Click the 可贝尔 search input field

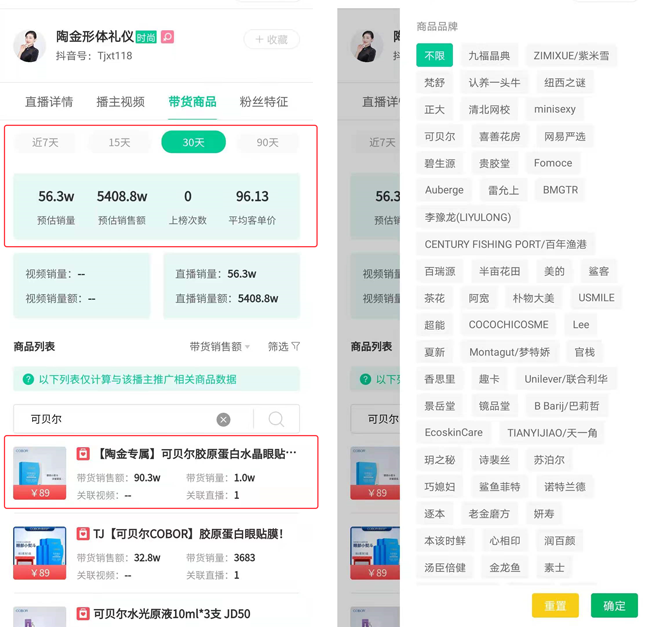pos(133,419)
